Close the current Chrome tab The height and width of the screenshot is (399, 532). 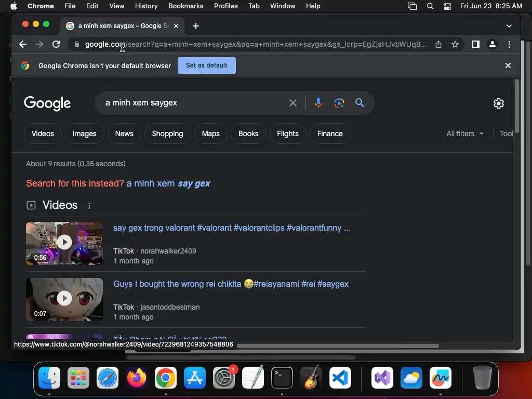(x=176, y=26)
